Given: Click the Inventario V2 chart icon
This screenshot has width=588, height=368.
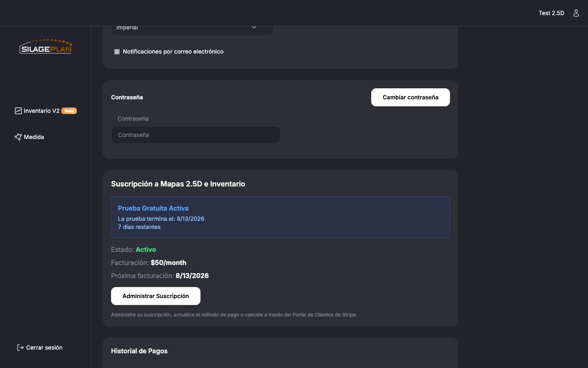Looking at the screenshot, I should 18,111.
